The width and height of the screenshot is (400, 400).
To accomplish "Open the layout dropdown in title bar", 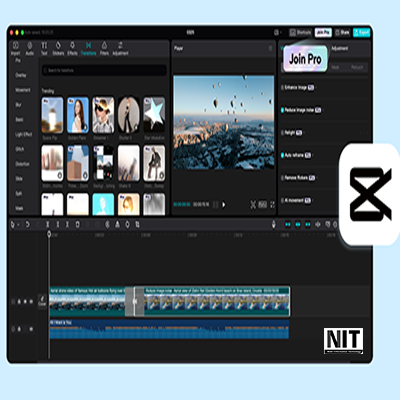I will coord(277,32).
